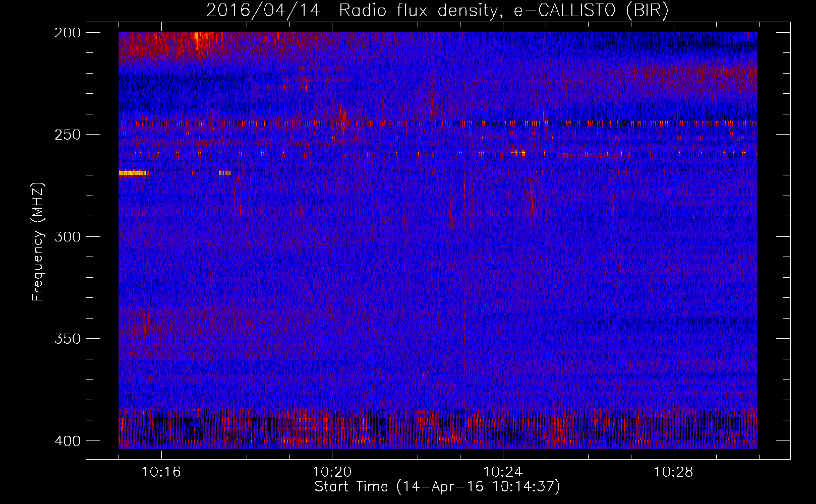Click the 400 frequency tick label
Image resolution: width=816 pixels, height=504 pixels.
(68, 440)
